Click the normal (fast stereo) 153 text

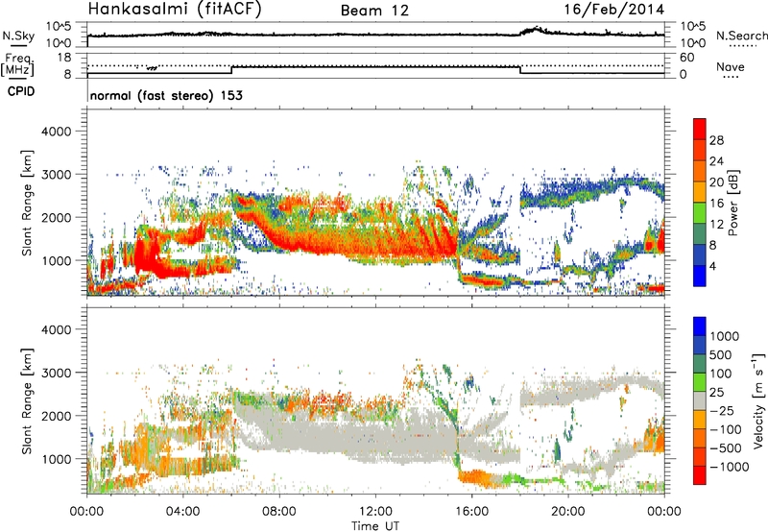[x=166, y=95]
